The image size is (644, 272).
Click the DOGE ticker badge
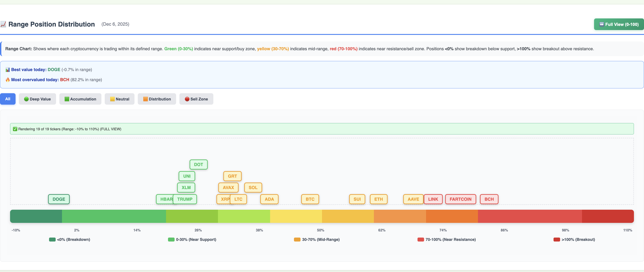coord(59,199)
